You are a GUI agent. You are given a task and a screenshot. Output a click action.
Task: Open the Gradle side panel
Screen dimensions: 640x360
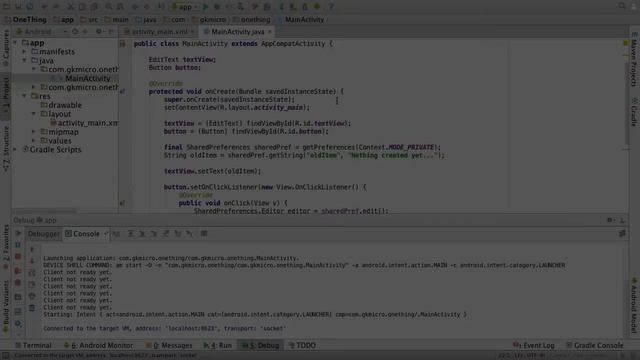click(x=634, y=112)
